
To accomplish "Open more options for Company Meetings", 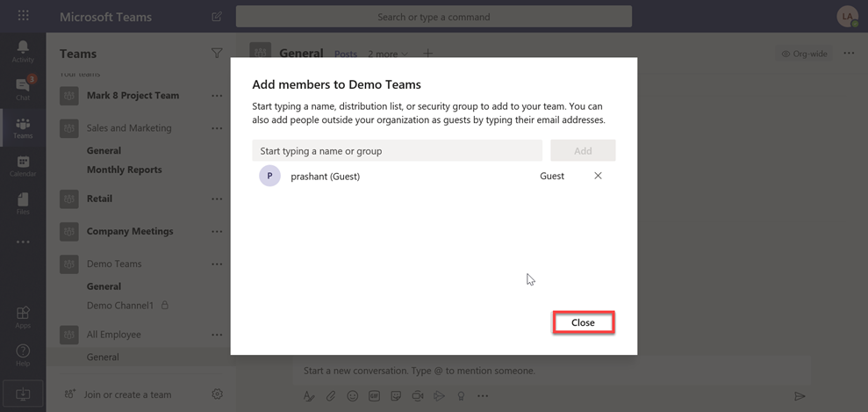I will click(217, 231).
